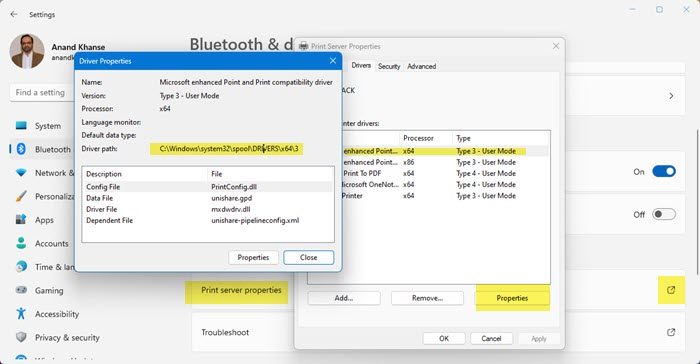The image size is (700, 364).
Task: Close the Driver Properties dialog
Action: tap(333, 61)
